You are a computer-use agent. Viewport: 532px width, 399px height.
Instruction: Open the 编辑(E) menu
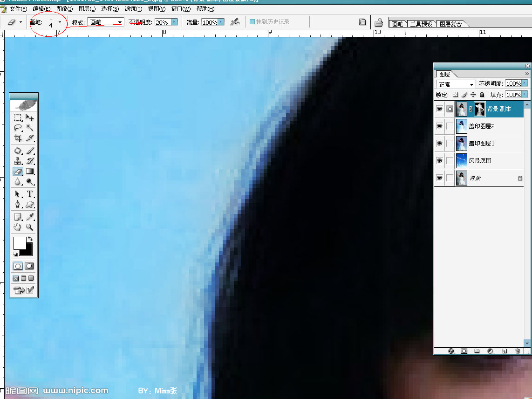point(42,9)
